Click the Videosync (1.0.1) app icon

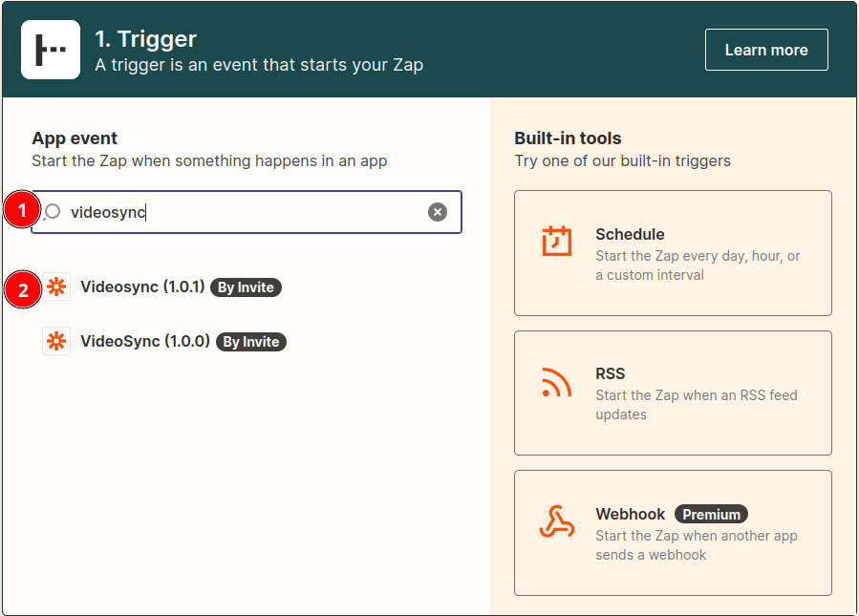56,287
